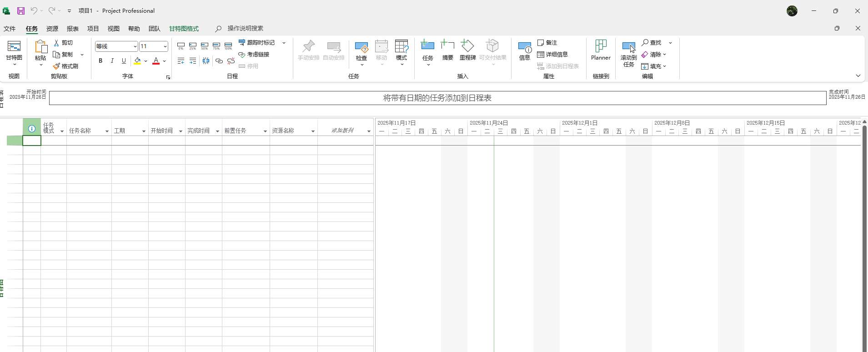Click the Cut (剪切) scissors icon
Image resolution: width=868 pixels, height=352 pixels.
(56, 42)
